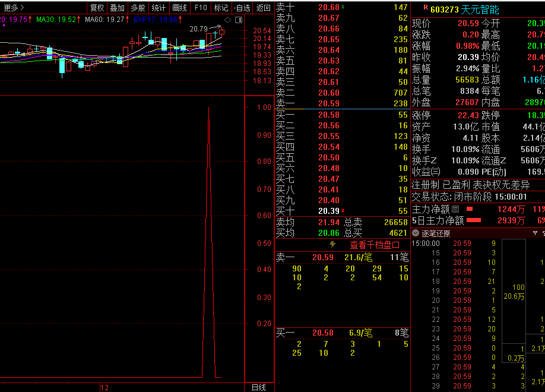Click the lightning bolt icon in order book
Image resolution: width=545 pixels, height=392 pixels.
coord(332,245)
